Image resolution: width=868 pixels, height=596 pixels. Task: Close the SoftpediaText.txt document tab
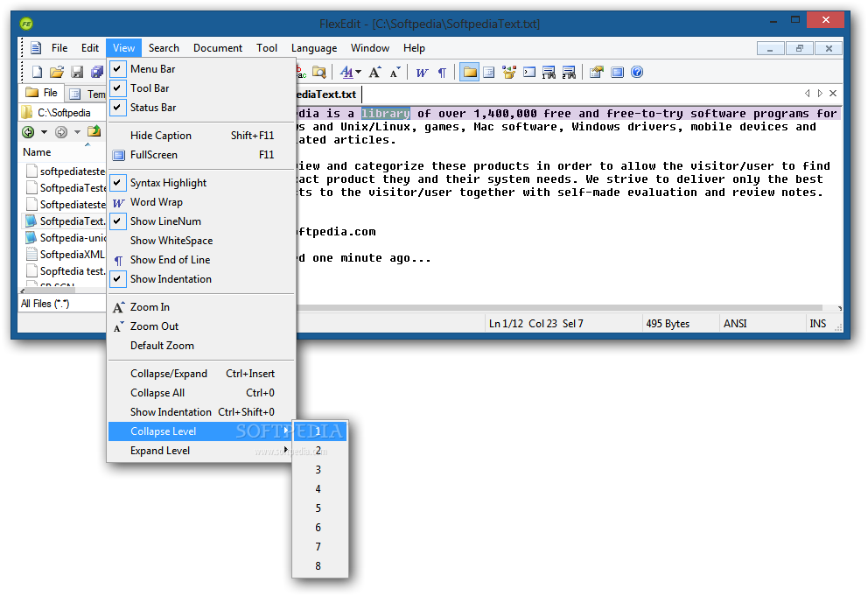[833, 93]
